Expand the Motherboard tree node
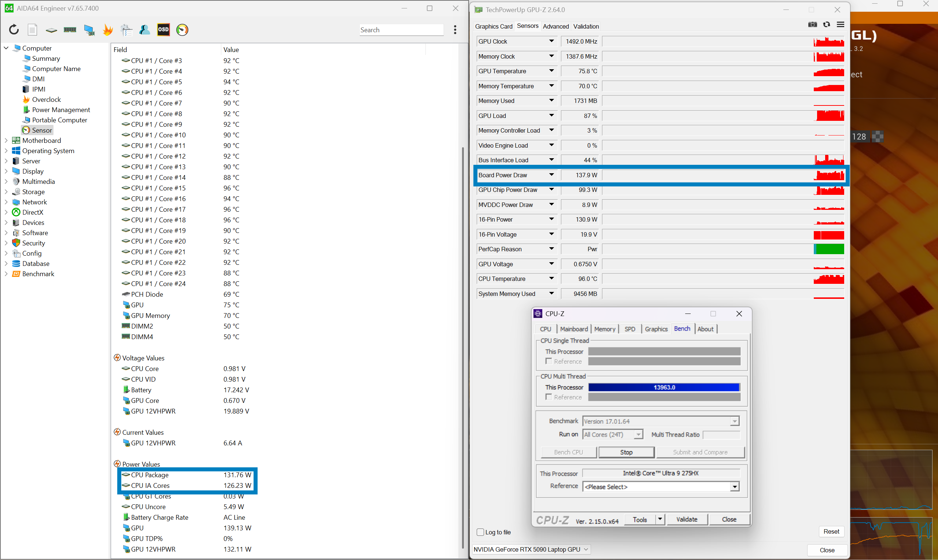938x560 pixels. (x=7, y=140)
